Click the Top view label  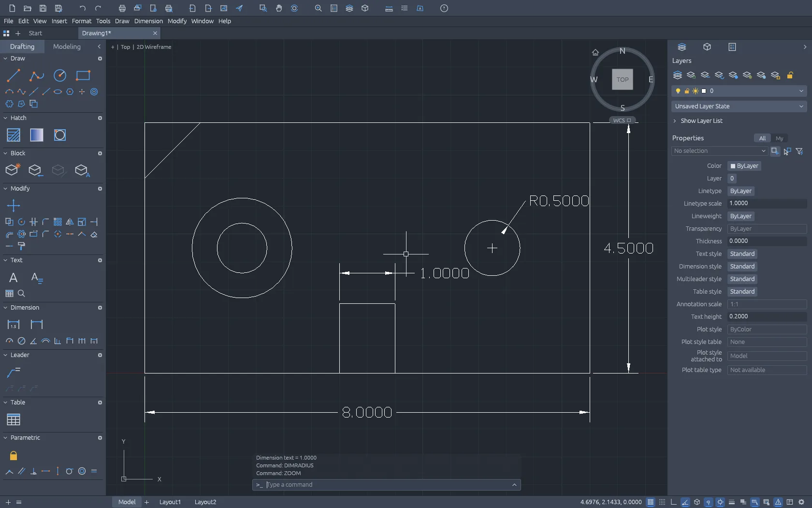[x=125, y=47]
